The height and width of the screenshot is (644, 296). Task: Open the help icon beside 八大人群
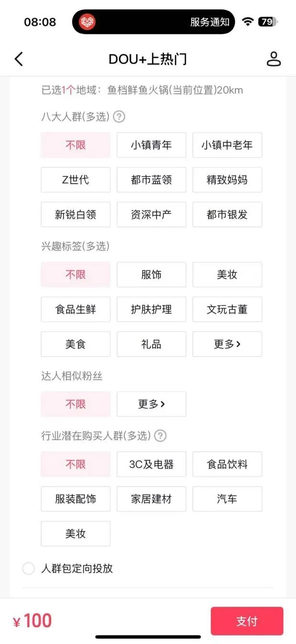(119, 117)
